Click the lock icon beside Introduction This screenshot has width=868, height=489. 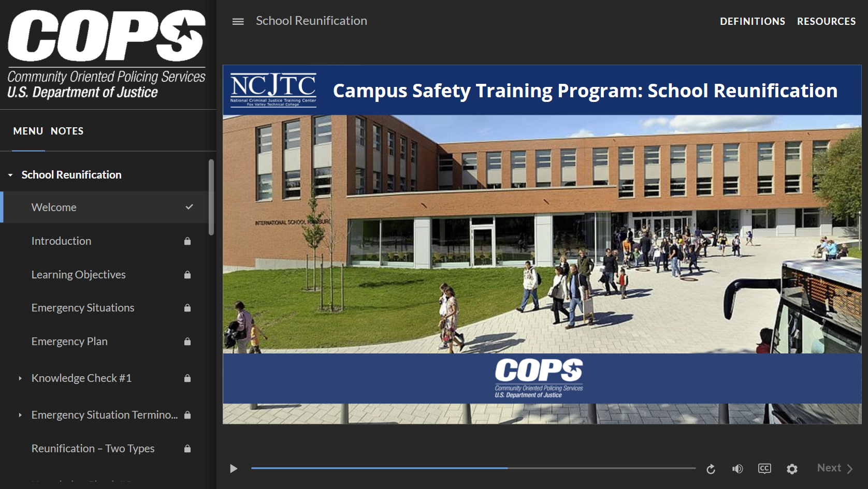pos(187,241)
